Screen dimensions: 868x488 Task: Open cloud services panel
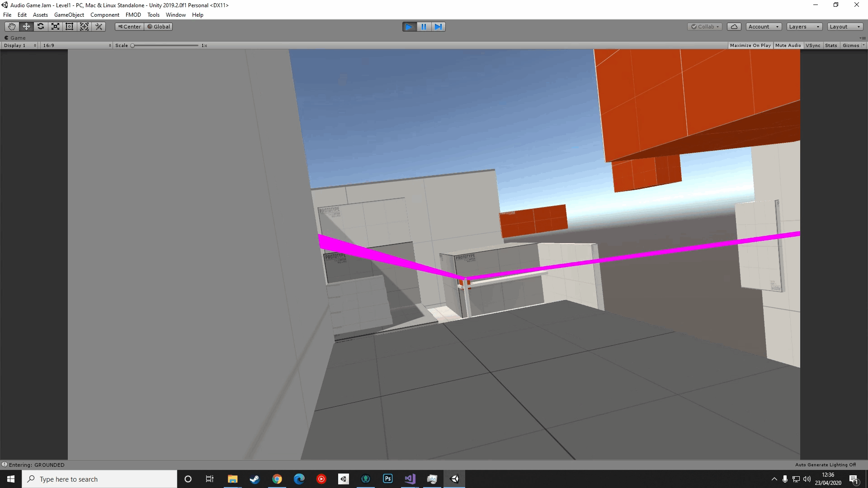point(734,27)
